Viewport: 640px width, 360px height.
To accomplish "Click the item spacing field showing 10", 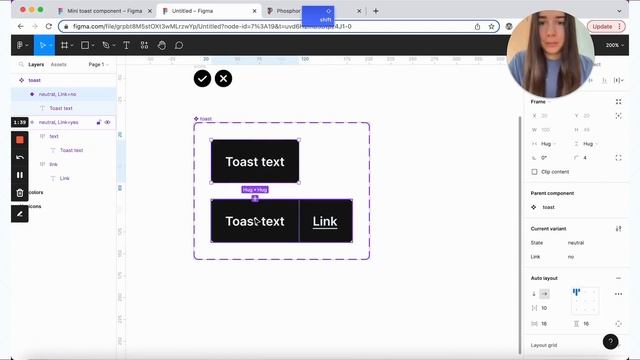I will [x=544, y=308].
